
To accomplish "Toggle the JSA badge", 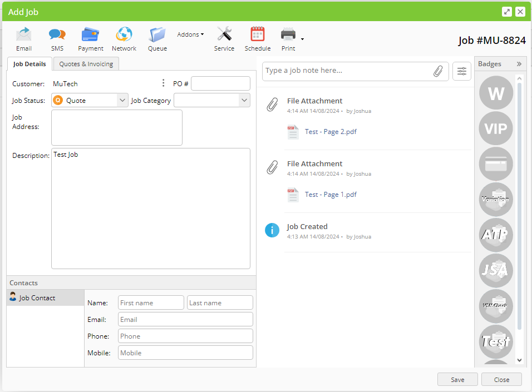I will [496, 271].
